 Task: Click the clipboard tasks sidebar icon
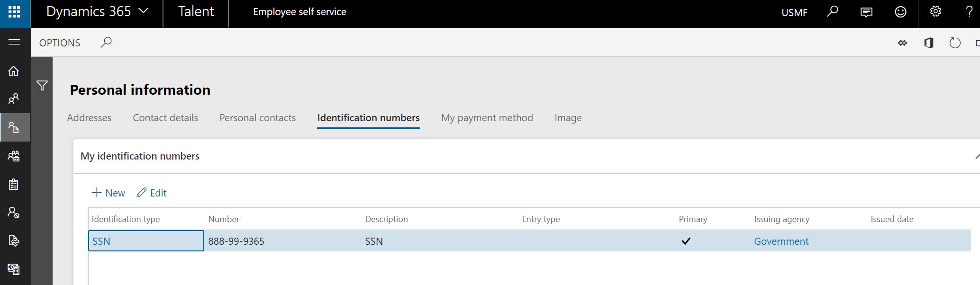tap(15, 184)
